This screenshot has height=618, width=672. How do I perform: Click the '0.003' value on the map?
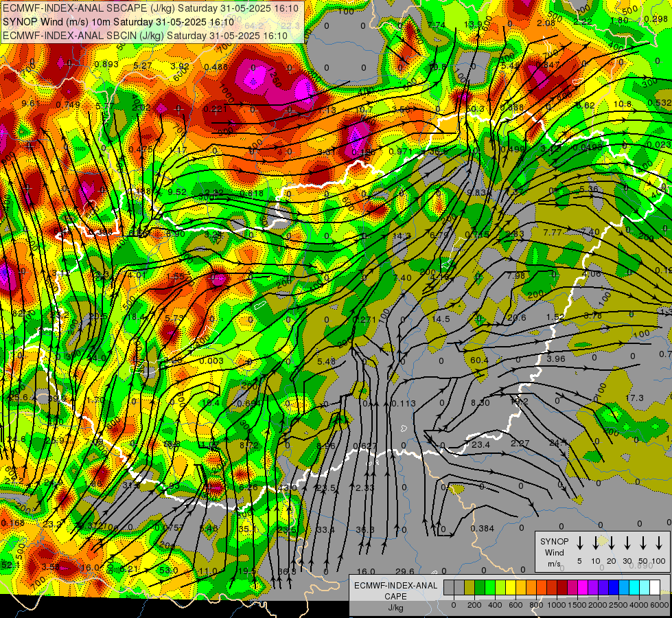coord(211,360)
